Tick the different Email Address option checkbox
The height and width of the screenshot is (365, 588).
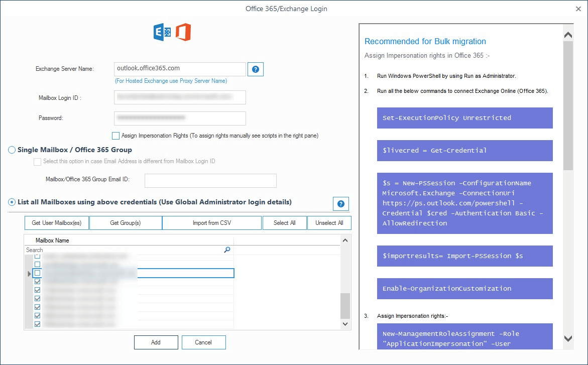coord(37,162)
